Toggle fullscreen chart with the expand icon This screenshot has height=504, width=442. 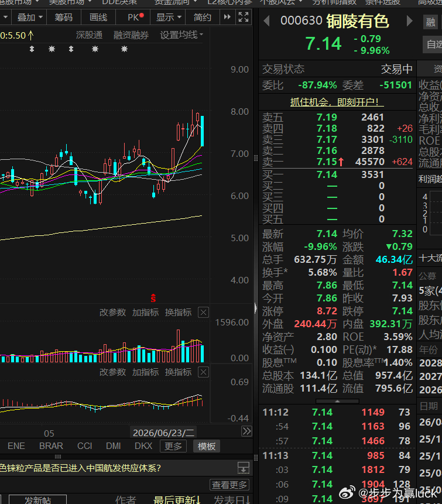[244, 17]
